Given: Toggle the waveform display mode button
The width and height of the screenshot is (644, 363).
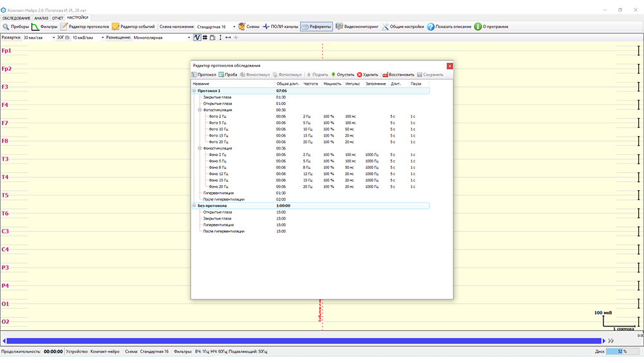Looking at the screenshot, I should 197,37.
